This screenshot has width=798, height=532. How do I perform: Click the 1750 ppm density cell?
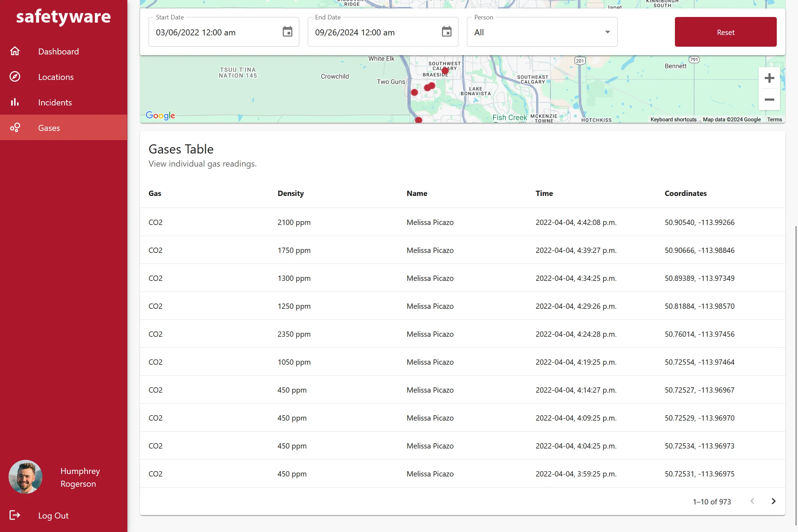pos(294,250)
